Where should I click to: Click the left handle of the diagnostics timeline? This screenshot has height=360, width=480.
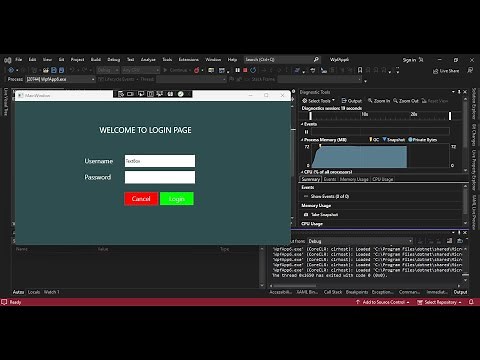(x=310, y=116)
